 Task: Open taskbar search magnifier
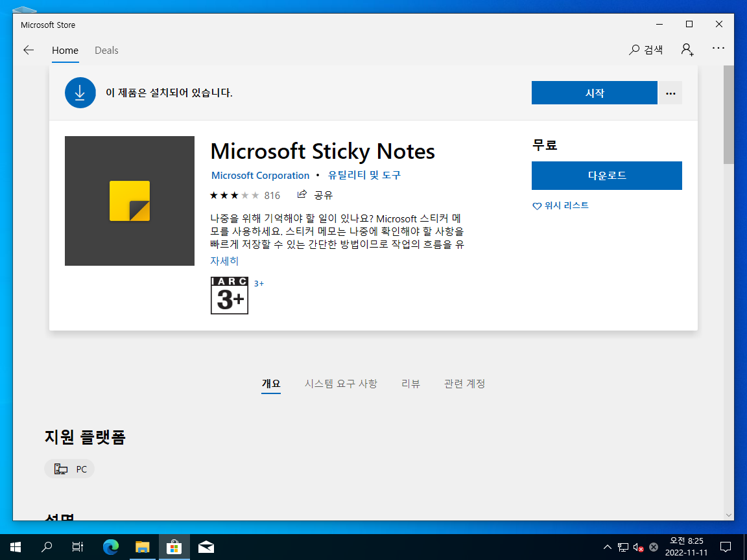(x=47, y=547)
